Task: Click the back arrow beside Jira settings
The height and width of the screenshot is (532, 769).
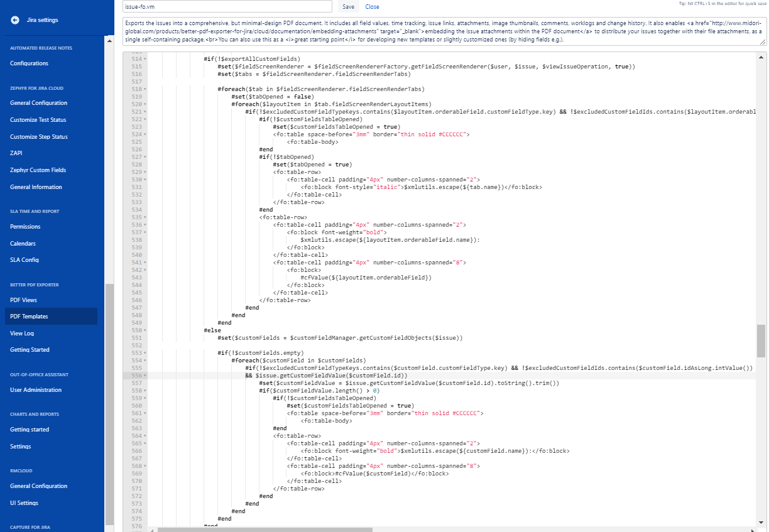Action: (15, 20)
